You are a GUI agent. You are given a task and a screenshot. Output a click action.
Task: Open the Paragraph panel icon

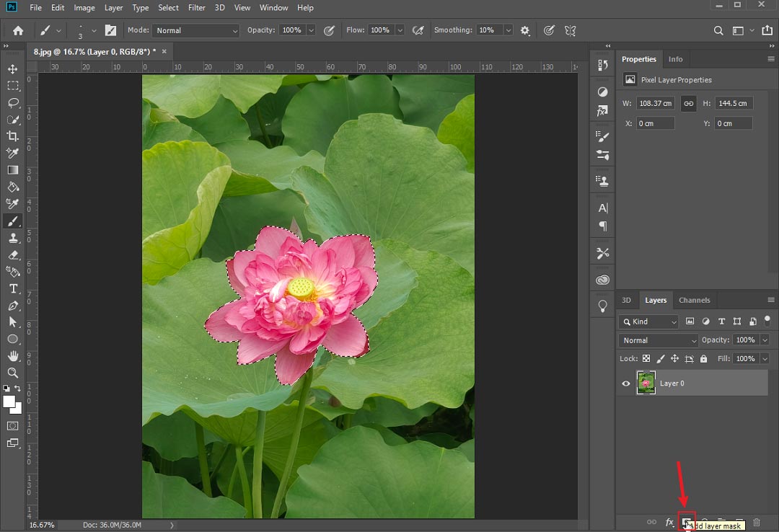602,227
